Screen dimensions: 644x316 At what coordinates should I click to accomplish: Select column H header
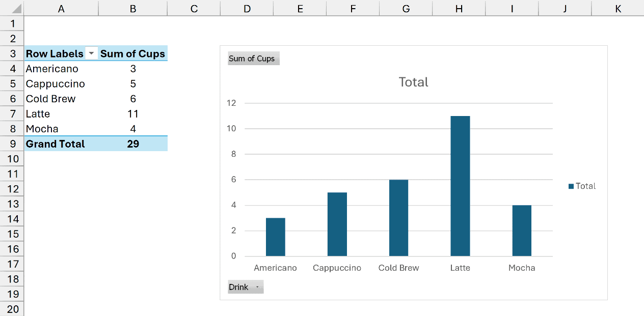[x=459, y=8]
